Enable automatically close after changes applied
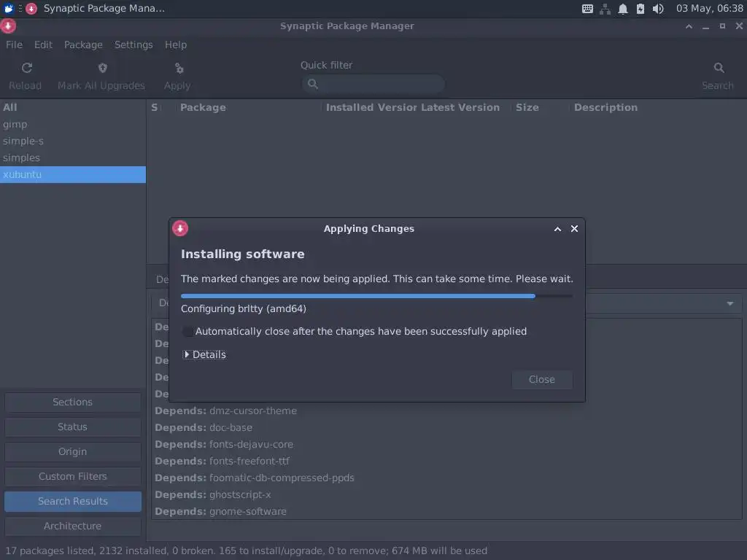The image size is (747, 560). pos(187,332)
